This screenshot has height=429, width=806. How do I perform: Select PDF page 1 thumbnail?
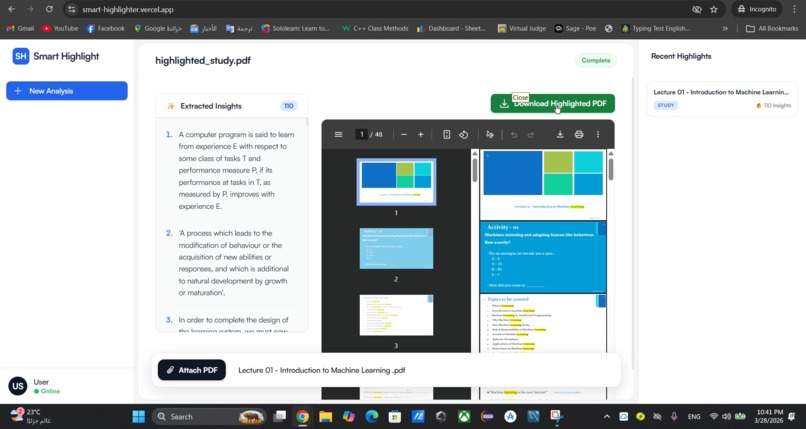pos(396,182)
